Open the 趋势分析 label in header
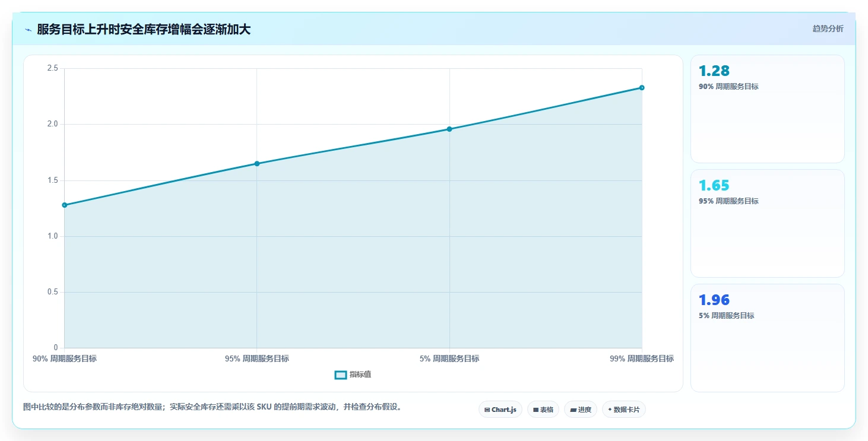Screen dimensions: 868x441 (x=828, y=28)
